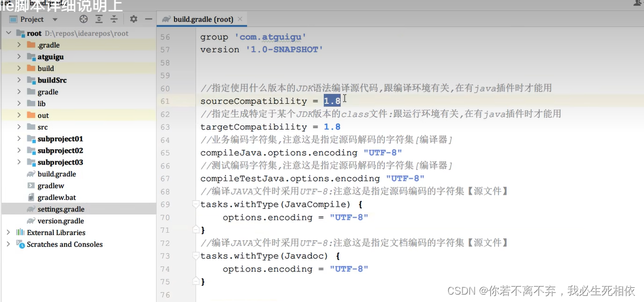Click the gradlew.bat file icon

point(31,198)
